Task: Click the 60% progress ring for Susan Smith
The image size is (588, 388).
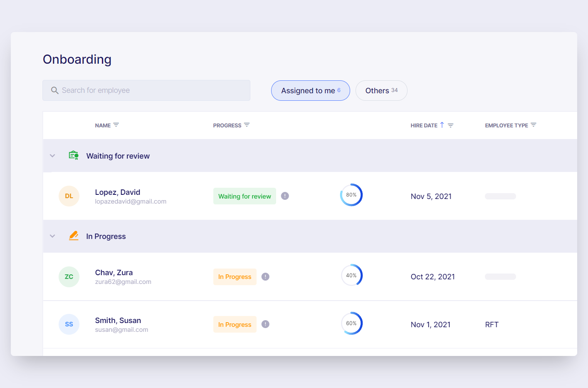Action: coord(351,323)
